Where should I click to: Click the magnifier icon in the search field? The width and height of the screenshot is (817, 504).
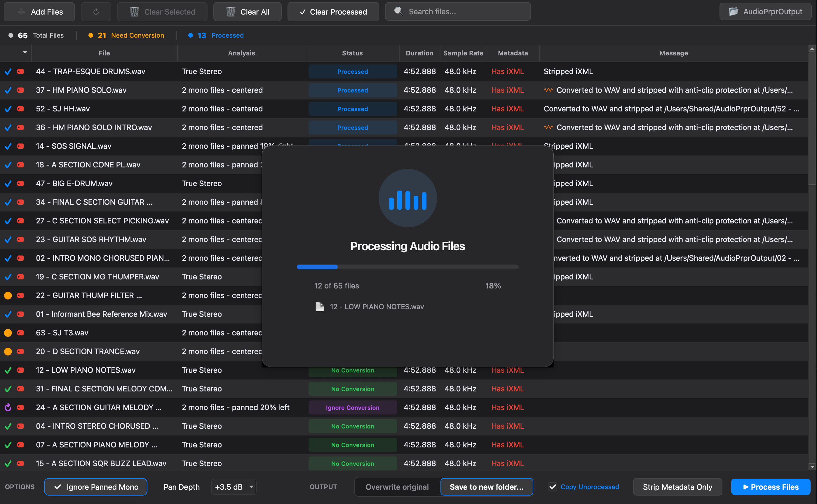pos(399,11)
